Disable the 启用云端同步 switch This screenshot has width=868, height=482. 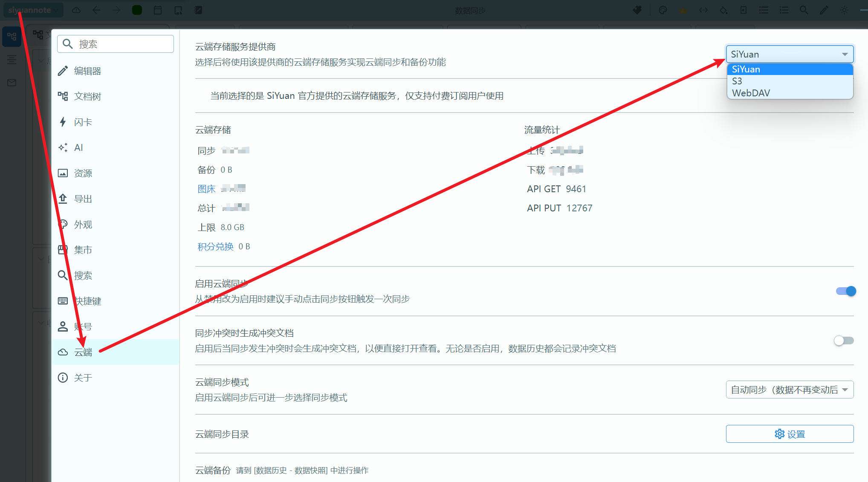click(845, 291)
